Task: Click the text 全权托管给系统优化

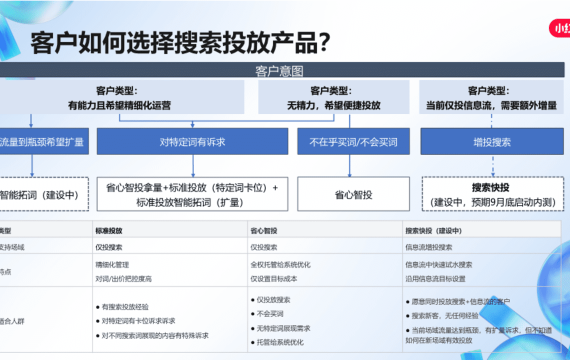Action: click(280, 265)
